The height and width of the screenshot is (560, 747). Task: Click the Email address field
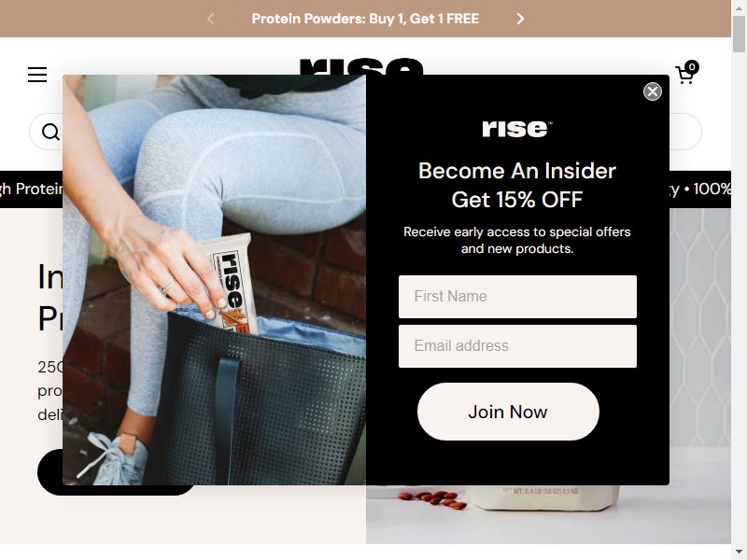click(x=517, y=346)
